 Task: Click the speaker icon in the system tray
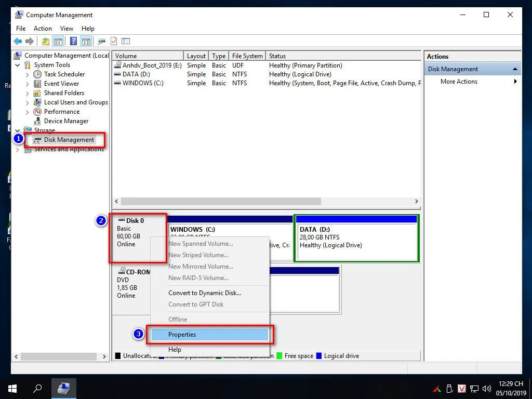tap(486, 389)
